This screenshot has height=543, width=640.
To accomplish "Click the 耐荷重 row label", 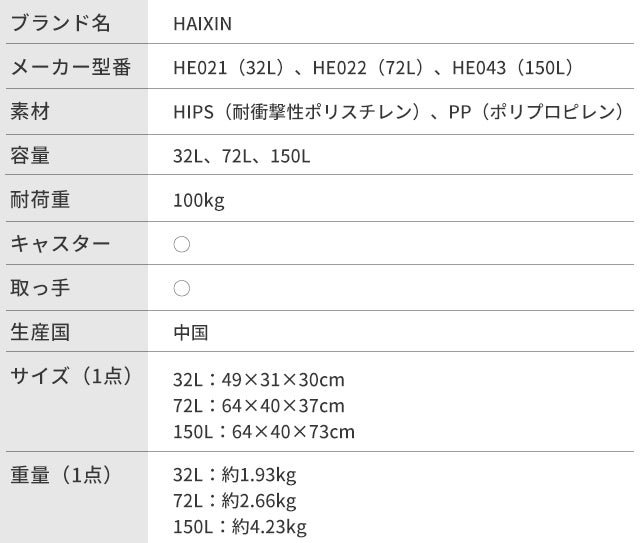I will tap(40, 200).
